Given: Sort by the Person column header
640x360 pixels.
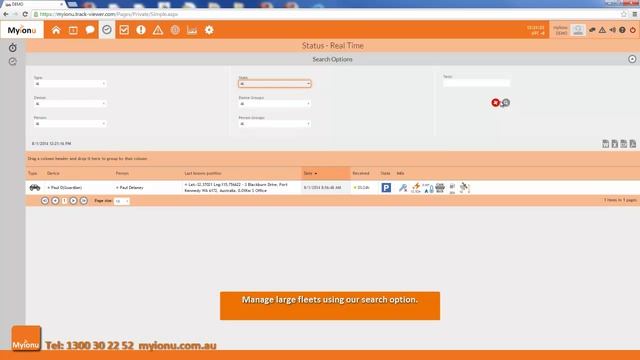Looking at the screenshot, I should point(122,173).
